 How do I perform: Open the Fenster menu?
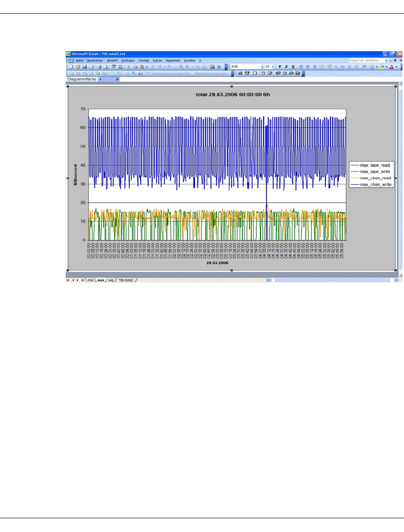point(190,60)
